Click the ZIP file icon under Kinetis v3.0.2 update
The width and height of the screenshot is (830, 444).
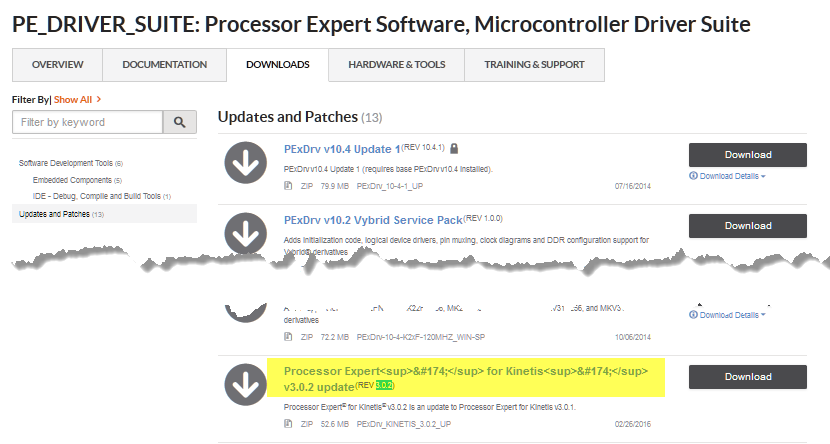click(289, 424)
